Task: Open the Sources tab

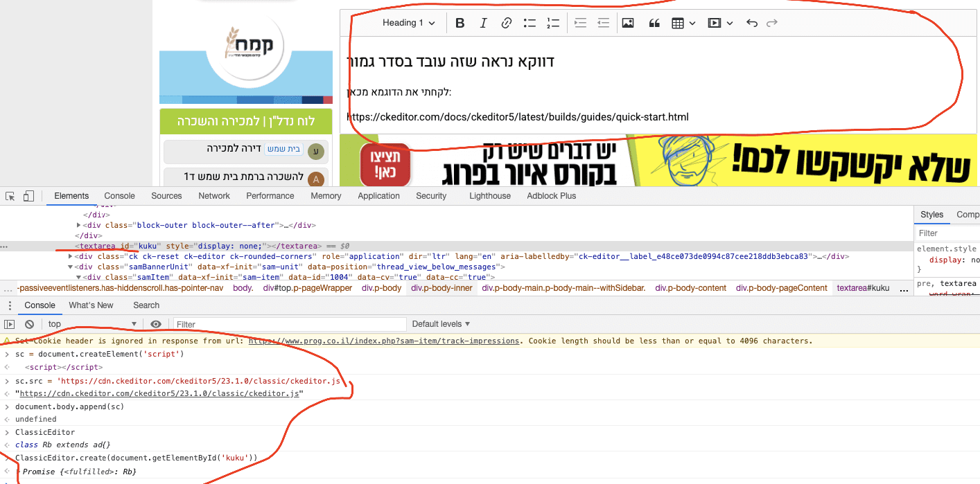Action: [x=166, y=196]
